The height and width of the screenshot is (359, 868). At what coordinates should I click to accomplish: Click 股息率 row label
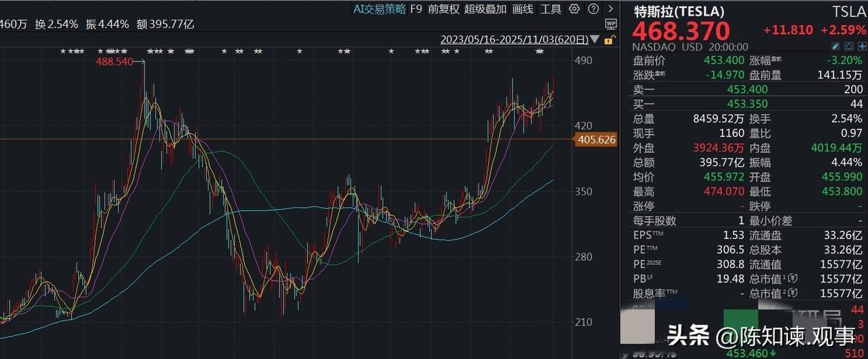656,294
